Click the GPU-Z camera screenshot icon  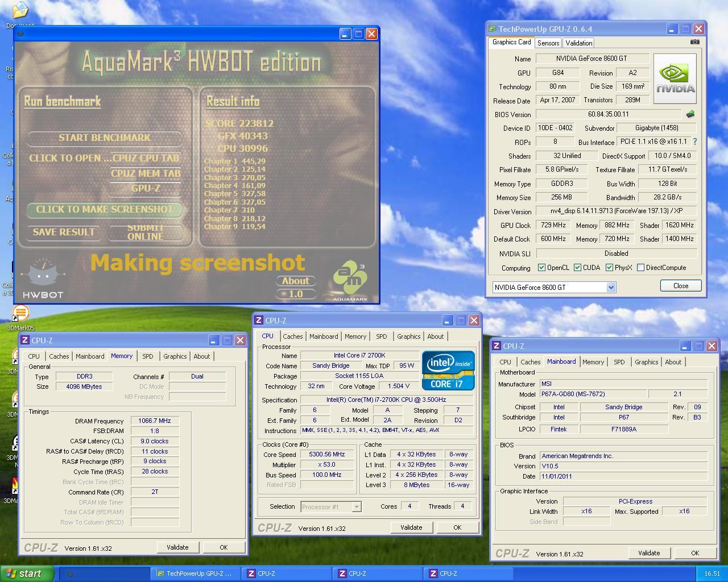tap(694, 42)
